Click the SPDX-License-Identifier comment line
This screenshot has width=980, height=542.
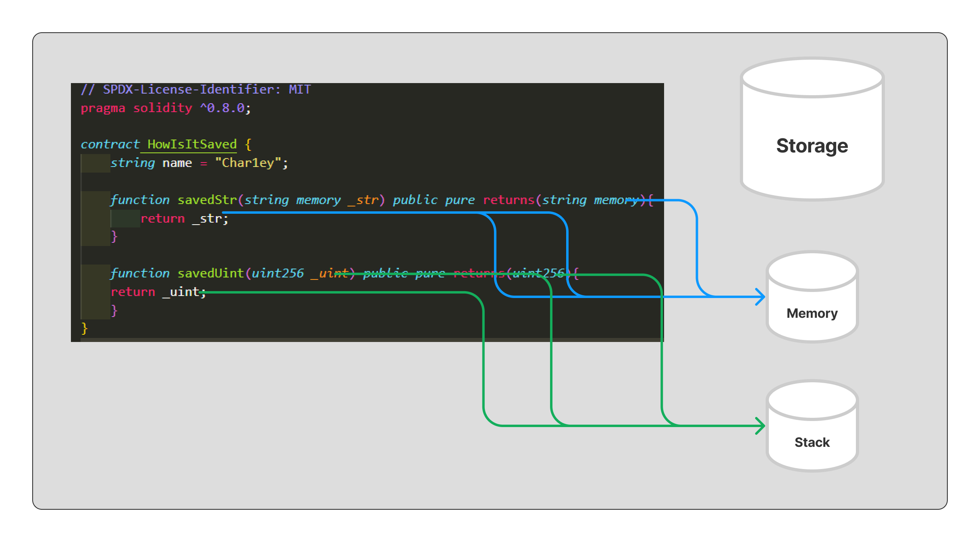tap(196, 89)
